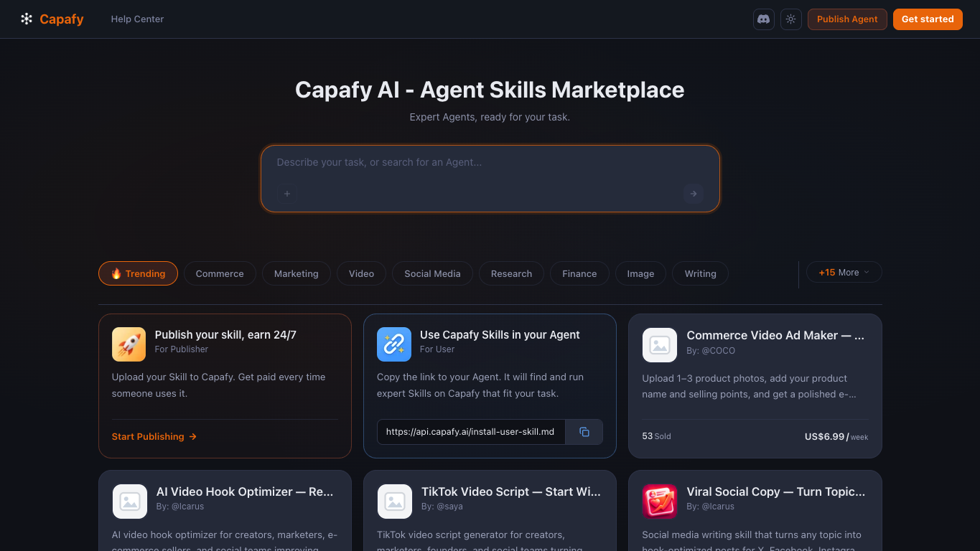Click the chain link icon on Use Capafy Skills card
980x551 pixels.
394,344
